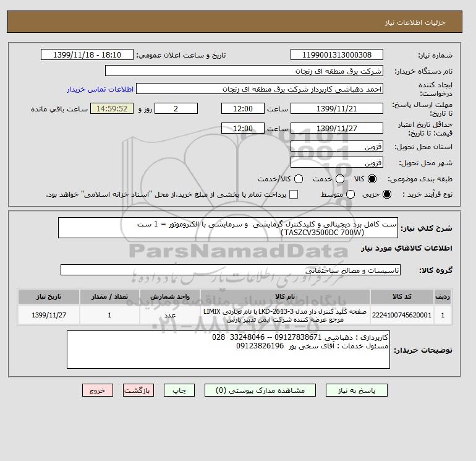476x461 pixels.
Task: Select the متوسط purchase type radio
Action: (351, 194)
